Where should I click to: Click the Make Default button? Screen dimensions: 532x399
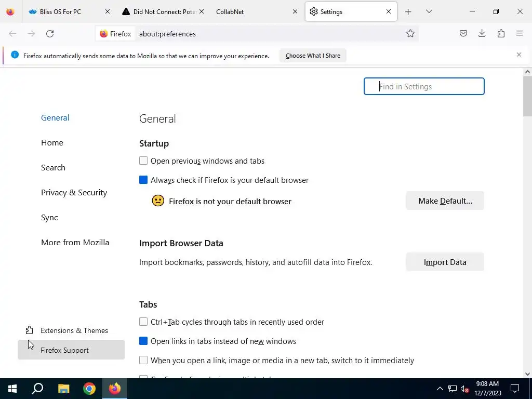[445, 201]
